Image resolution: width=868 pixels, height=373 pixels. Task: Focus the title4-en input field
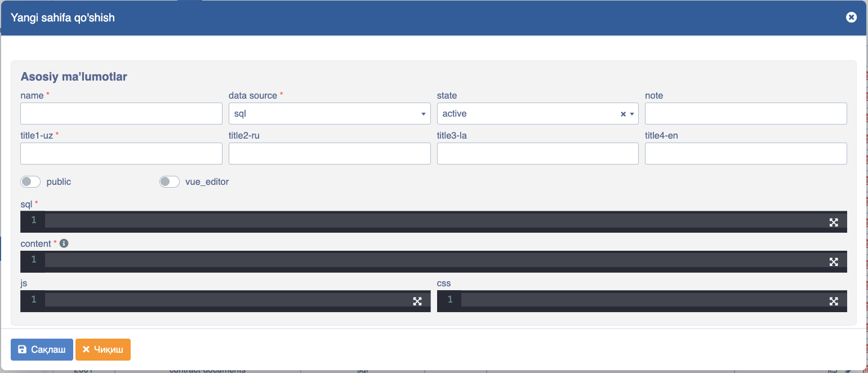(x=746, y=153)
